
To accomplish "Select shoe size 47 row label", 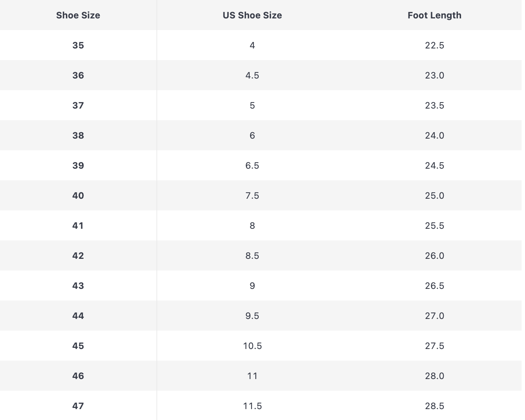I will pos(78,406).
